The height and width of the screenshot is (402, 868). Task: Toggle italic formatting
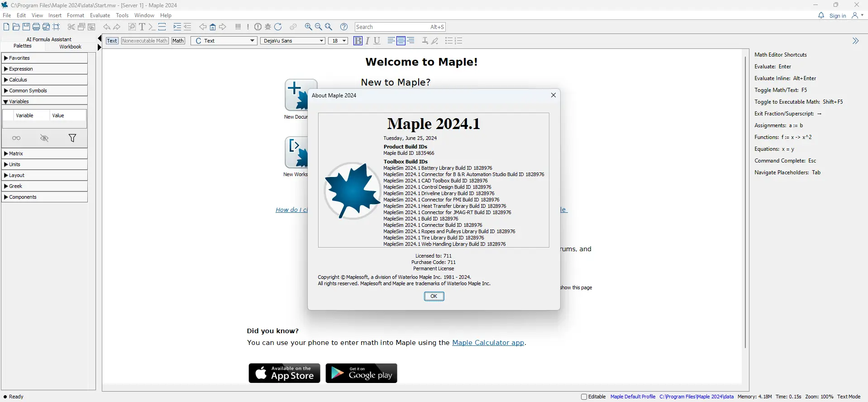pos(367,41)
